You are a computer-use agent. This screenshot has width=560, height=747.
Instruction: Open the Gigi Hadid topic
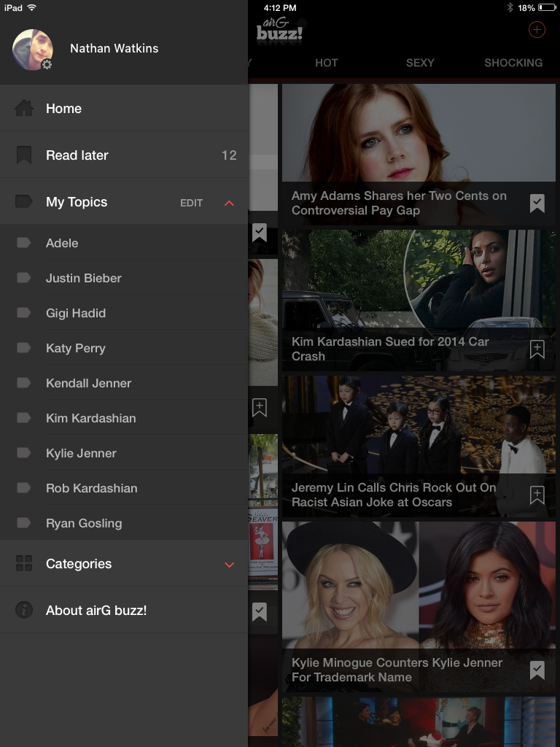click(x=124, y=313)
